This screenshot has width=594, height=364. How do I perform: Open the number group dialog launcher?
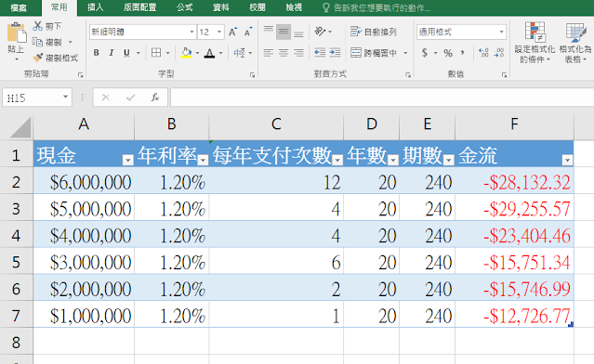(x=504, y=75)
